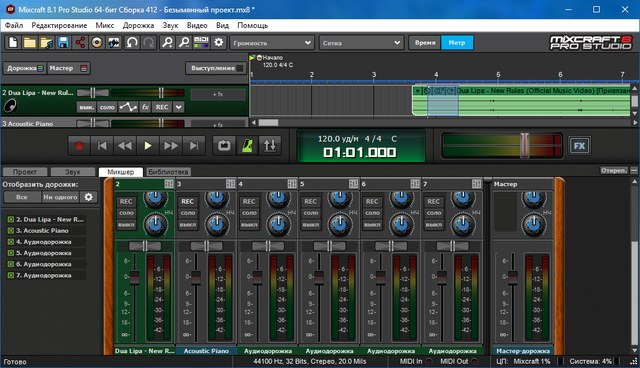Start recording with the red record button

pyautogui.click(x=79, y=146)
